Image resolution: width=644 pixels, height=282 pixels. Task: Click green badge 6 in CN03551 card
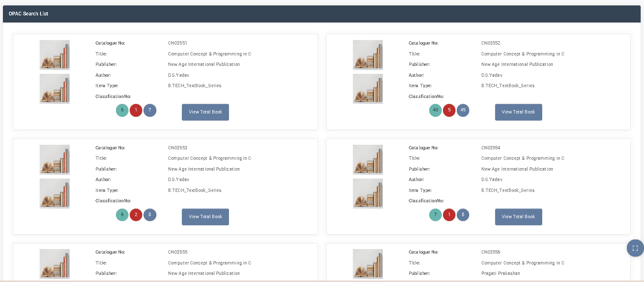(x=122, y=110)
